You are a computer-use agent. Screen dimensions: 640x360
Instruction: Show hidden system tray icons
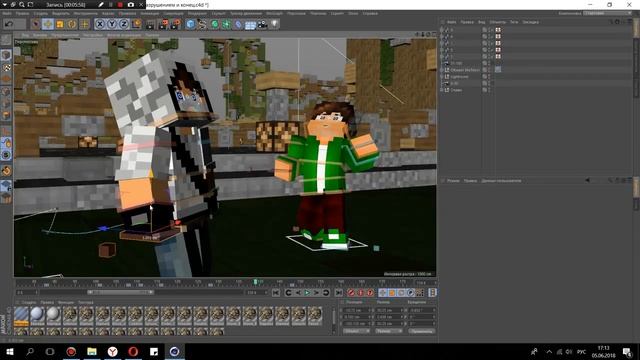(549, 352)
